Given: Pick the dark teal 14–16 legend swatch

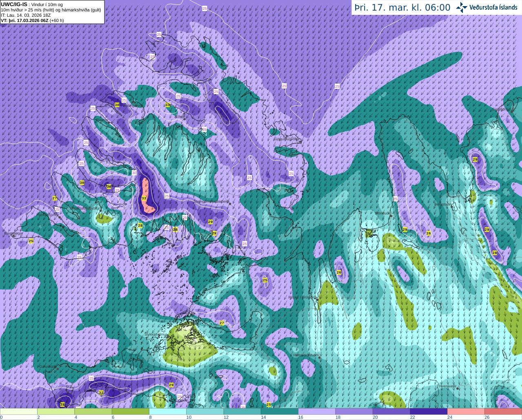Looking at the screenshot, I should pos(279,411).
